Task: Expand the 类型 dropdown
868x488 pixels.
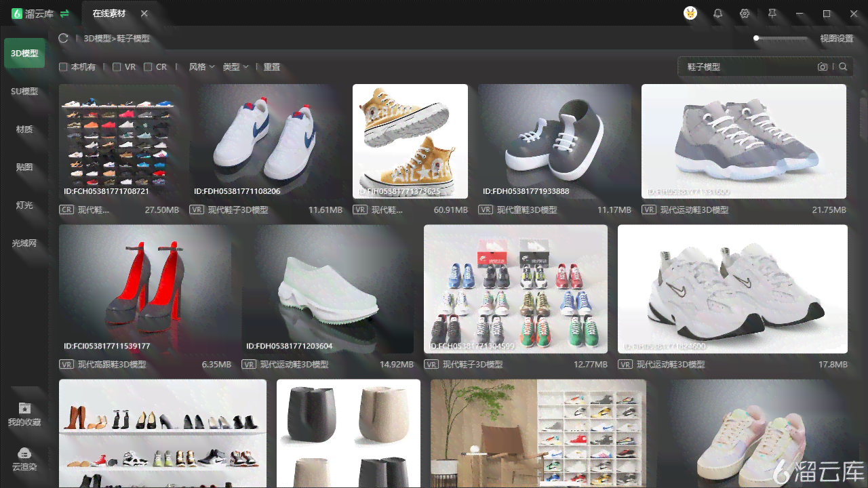Action: tap(235, 67)
